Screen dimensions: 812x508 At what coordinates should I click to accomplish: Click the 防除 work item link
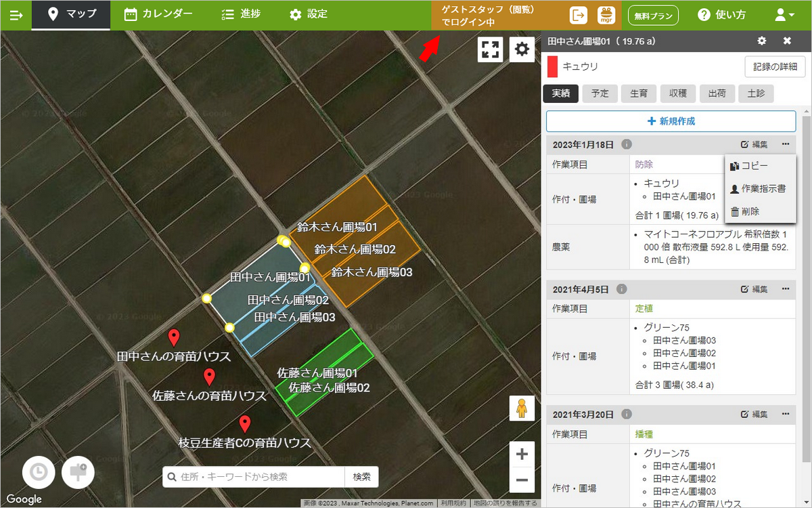644,164
